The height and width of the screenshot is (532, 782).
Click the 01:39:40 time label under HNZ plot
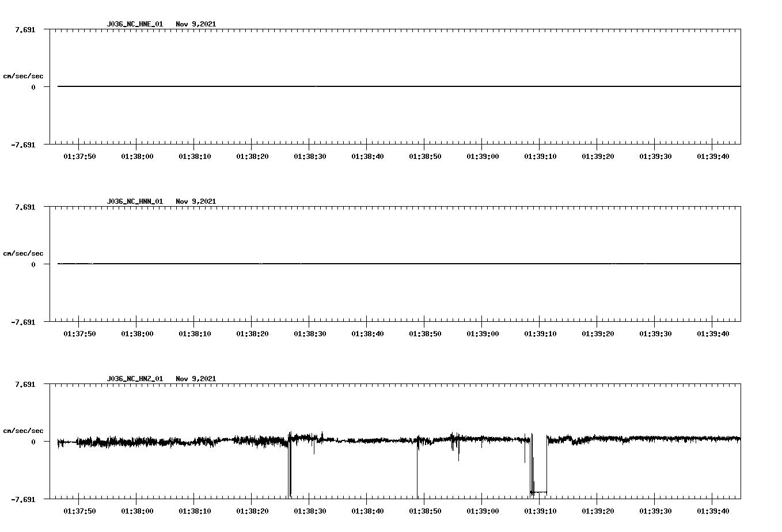click(x=713, y=511)
